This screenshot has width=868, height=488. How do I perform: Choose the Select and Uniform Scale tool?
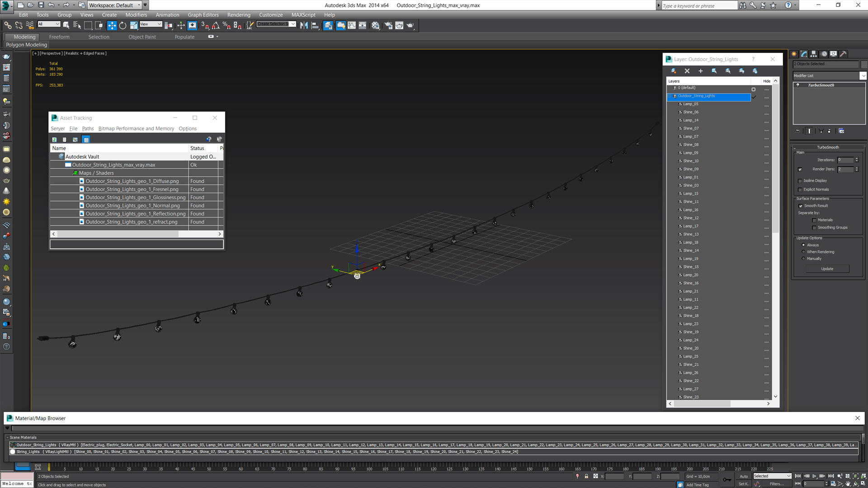click(x=134, y=25)
